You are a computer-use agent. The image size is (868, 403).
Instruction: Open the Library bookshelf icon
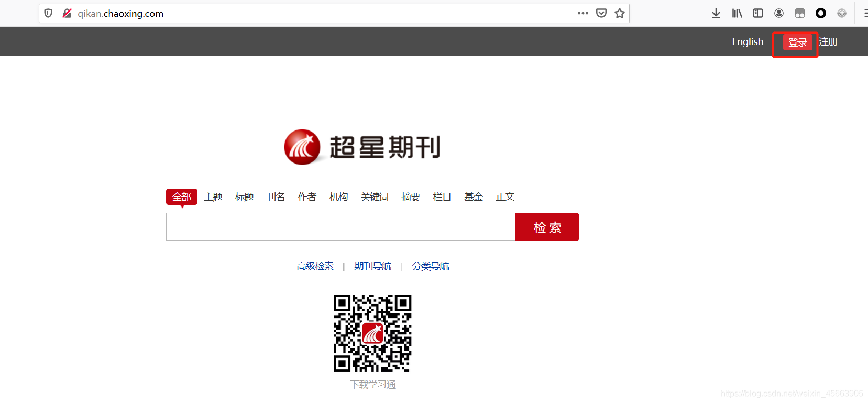(737, 13)
